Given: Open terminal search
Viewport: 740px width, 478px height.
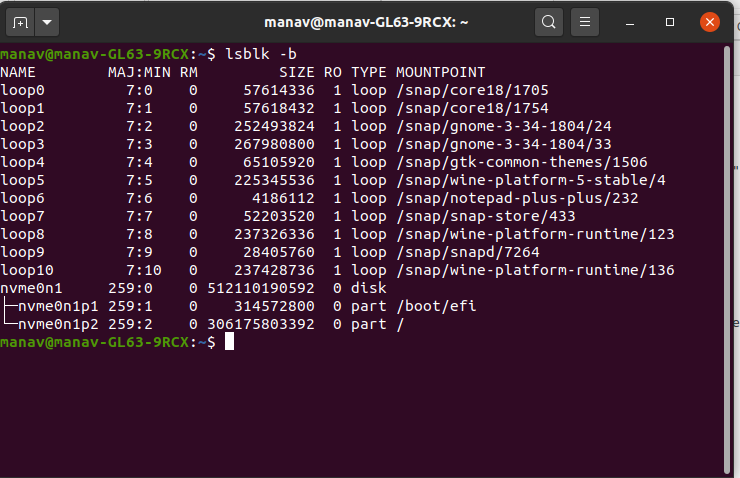Looking at the screenshot, I should tap(548, 22).
